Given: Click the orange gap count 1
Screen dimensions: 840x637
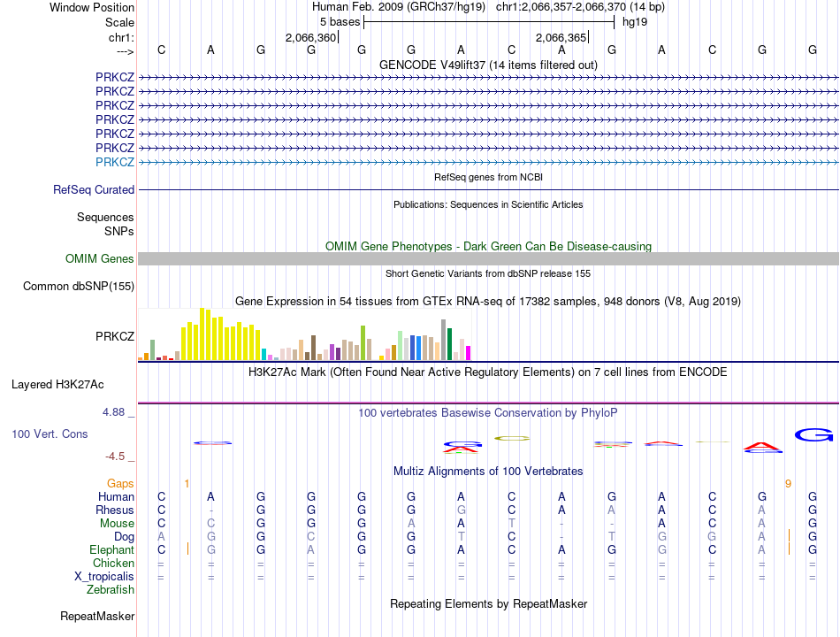Looking at the screenshot, I should tap(187, 484).
